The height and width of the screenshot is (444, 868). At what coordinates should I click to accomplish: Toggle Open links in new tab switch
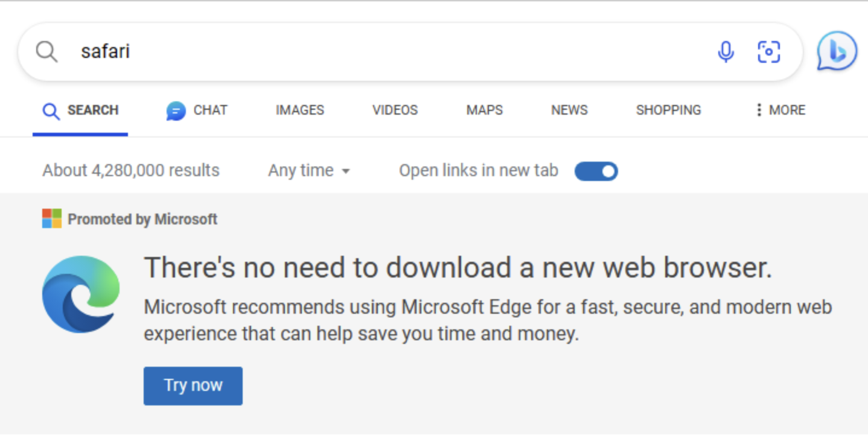(x=596, y=171)
